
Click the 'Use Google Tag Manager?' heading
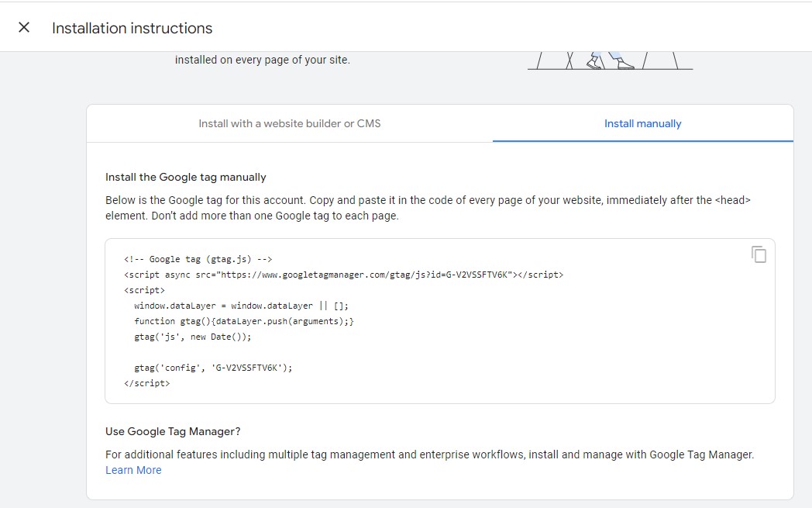pos(173,431)
